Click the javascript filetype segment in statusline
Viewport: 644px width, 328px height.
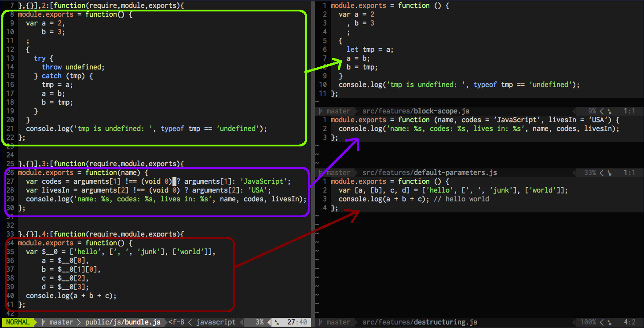(x=216, y=322)
